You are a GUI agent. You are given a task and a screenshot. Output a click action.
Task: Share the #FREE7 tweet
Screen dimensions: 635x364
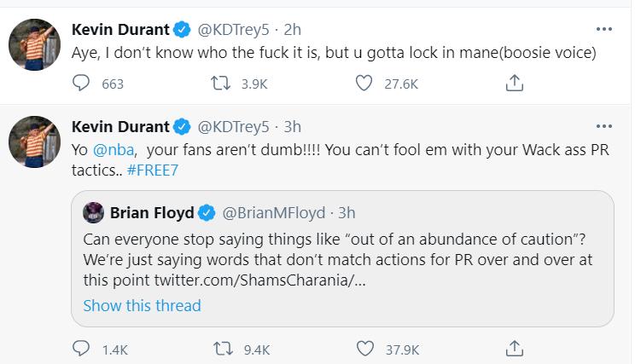point(515,348)
